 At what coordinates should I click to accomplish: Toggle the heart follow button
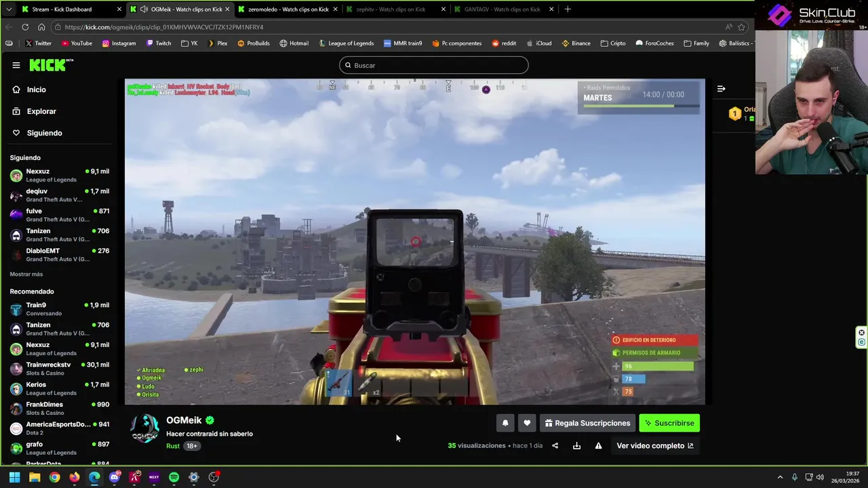[527, 423]
